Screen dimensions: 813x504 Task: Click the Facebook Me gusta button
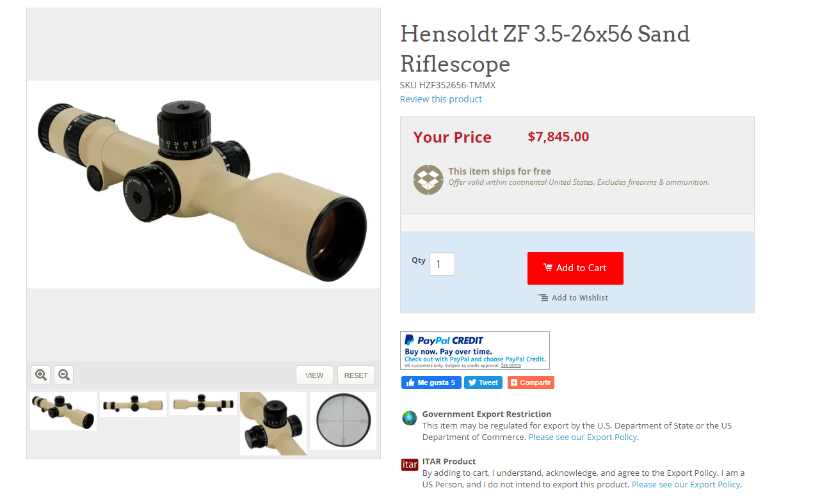431,382
